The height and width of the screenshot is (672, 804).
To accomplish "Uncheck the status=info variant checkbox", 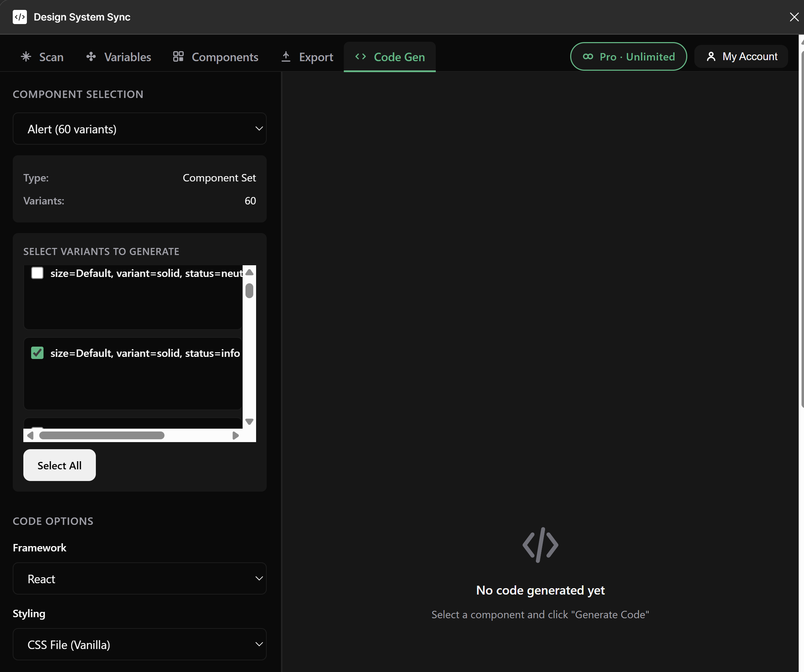I will (x=37, y=353).
